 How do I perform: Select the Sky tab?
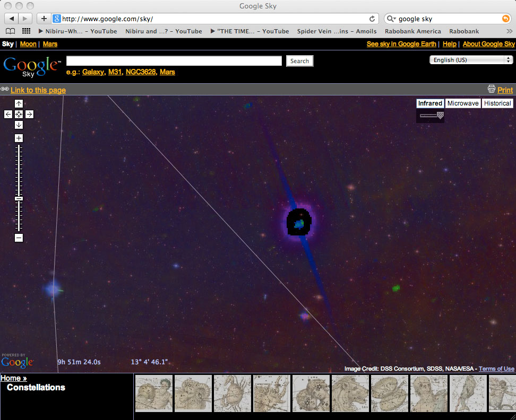pos(8,44)
